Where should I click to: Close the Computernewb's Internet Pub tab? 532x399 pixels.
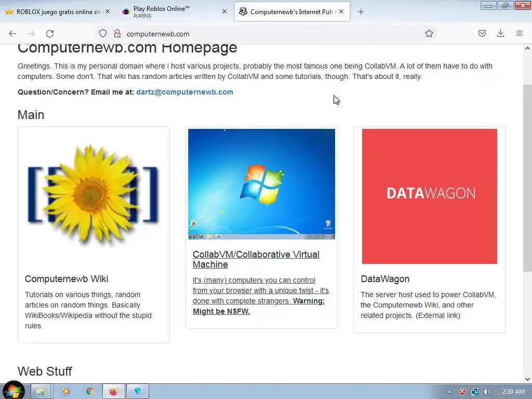tap(341, 11)
